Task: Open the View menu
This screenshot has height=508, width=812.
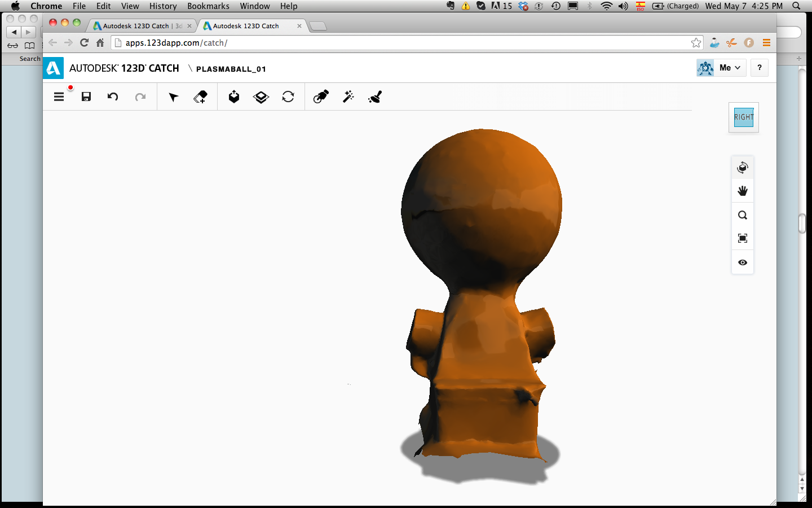Action: [x=130, y=6]
